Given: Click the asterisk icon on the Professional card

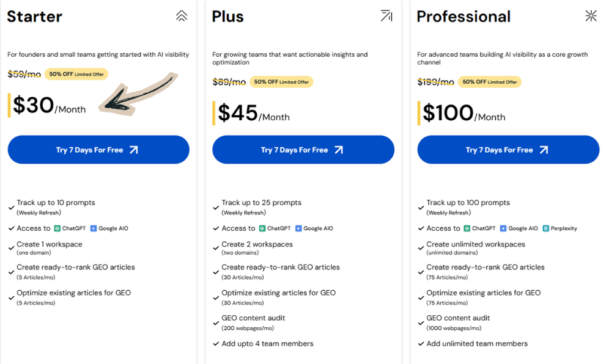Looking at the screenshot, I should tap(591, 16).
